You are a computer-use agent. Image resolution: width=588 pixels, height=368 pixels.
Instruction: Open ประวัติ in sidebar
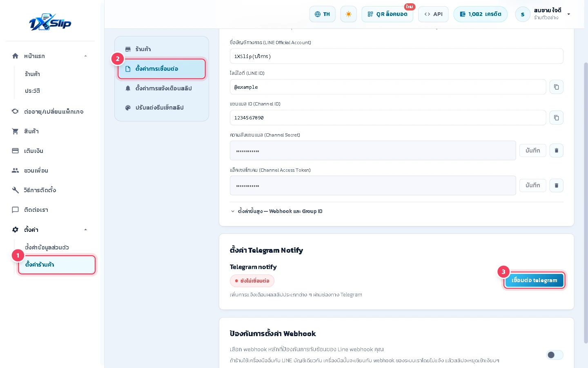pos(32,91)
